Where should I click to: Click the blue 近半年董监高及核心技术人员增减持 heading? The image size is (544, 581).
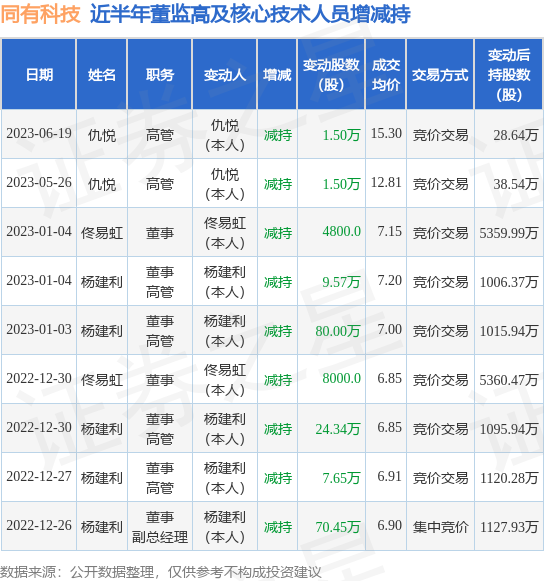coord(250,14)
